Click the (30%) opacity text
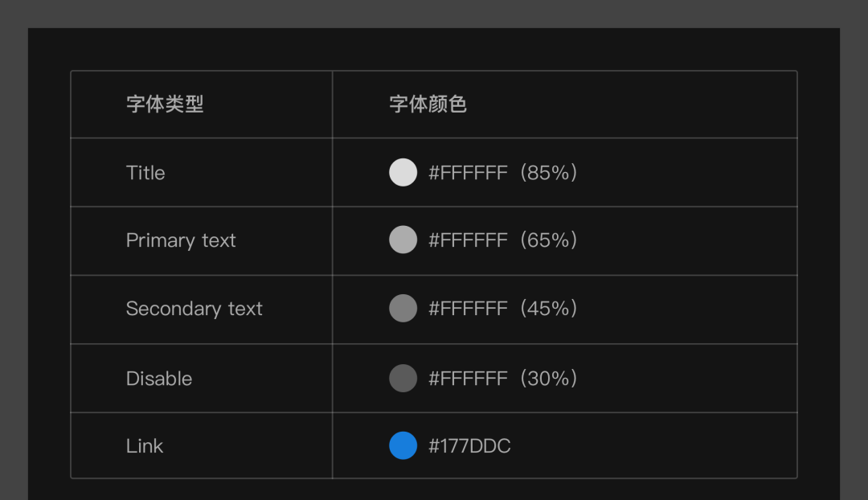The image size is (868, 500). click(x=549, y=379)
